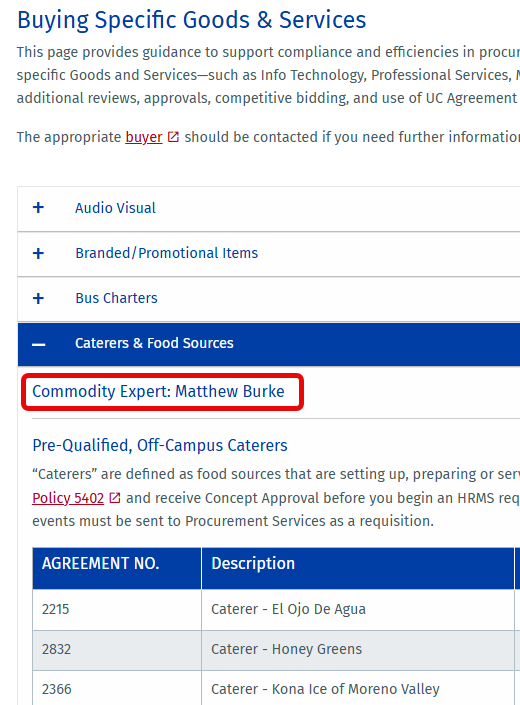Expand the Bus Charters plus icon
This screenshot has height=705, width=520.
[x=38, y=298]
